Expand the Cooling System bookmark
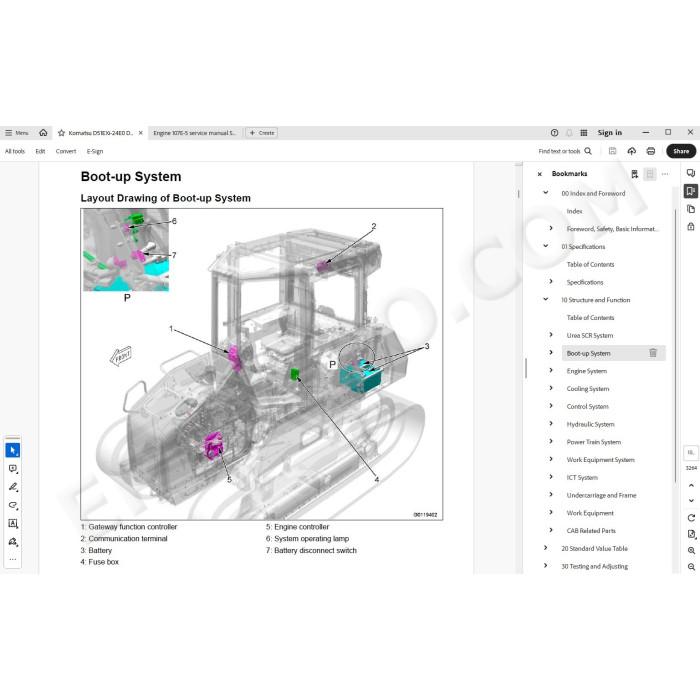Viewport: 700px width, 700px height. [x=551, y=388]
